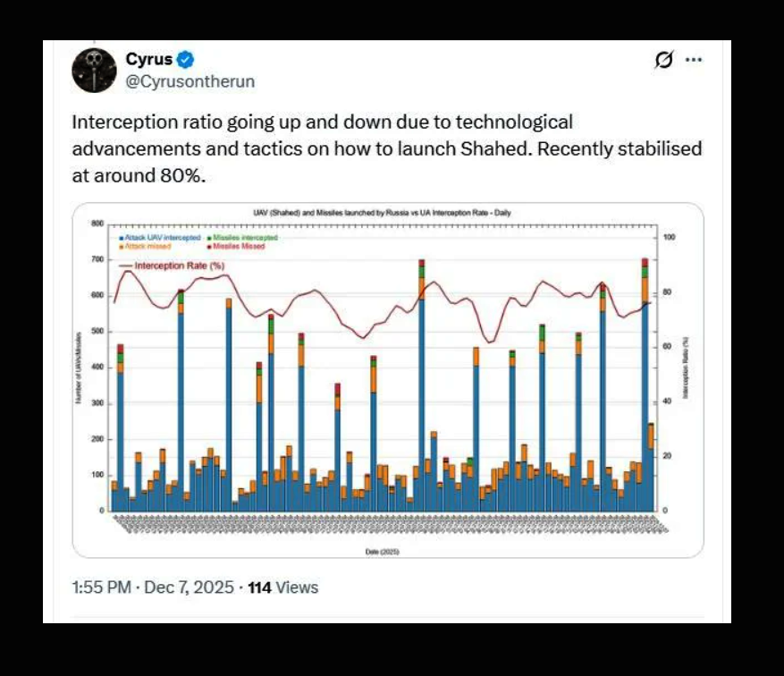This screenshot has height=676, width=784.
Task: Click the Number of UAVs/Missiles axis label
Action: 81,368
